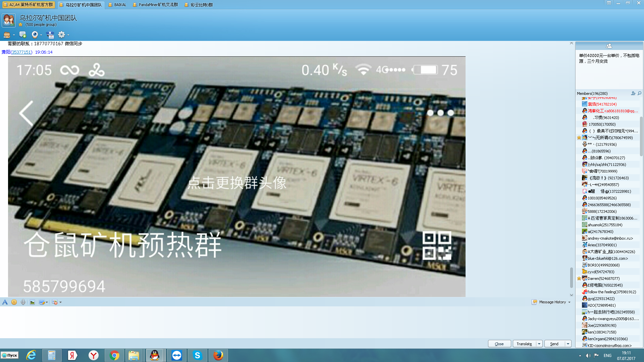The height and width of the screenshot is (362, 644).
Task: Open the font formatting A icon
Action: point(5,302)
